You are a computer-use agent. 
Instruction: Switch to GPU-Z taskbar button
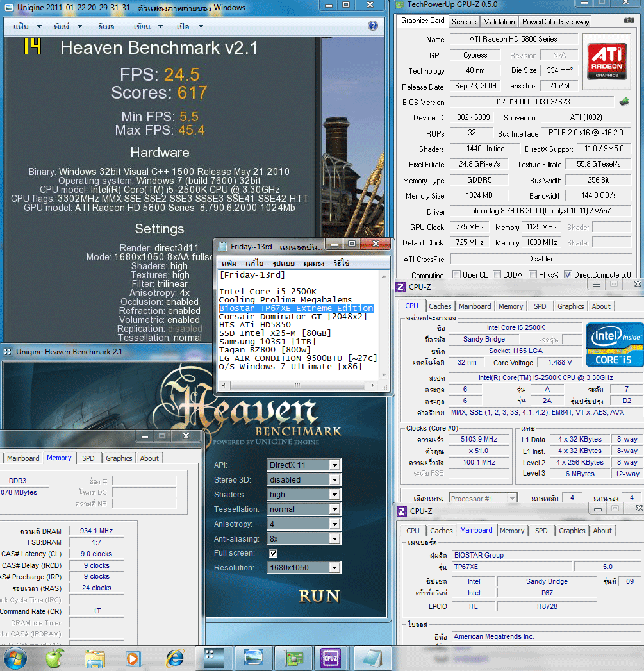coord(293,658)
